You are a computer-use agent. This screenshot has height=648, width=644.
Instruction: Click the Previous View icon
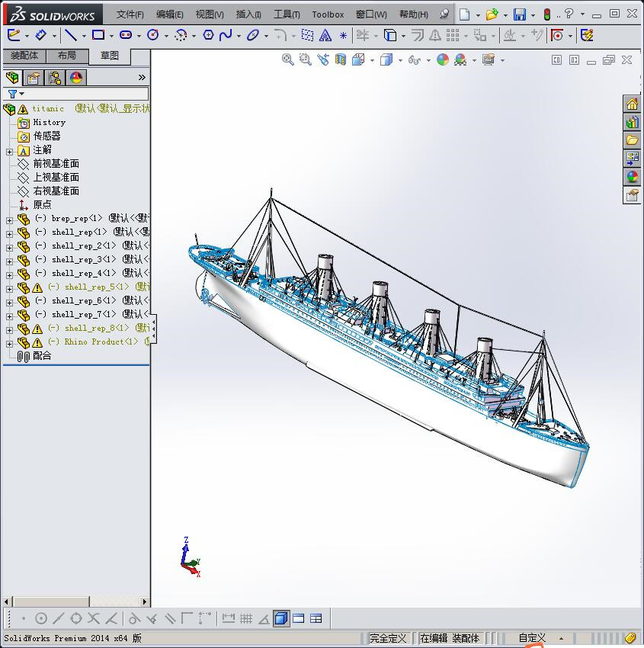coord(323,60)
